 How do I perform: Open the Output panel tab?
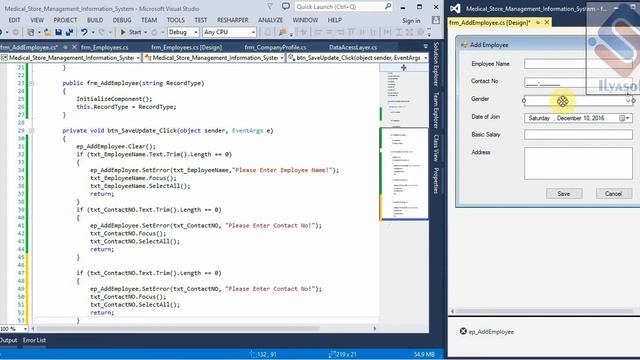click(8, 340)
